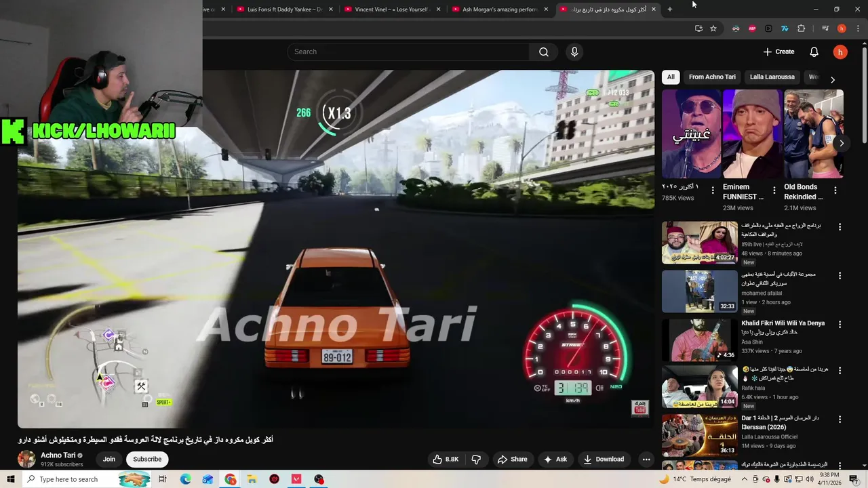Bookmark this page with the star icon
The image size is (868, 488).
tap(713, 28)
